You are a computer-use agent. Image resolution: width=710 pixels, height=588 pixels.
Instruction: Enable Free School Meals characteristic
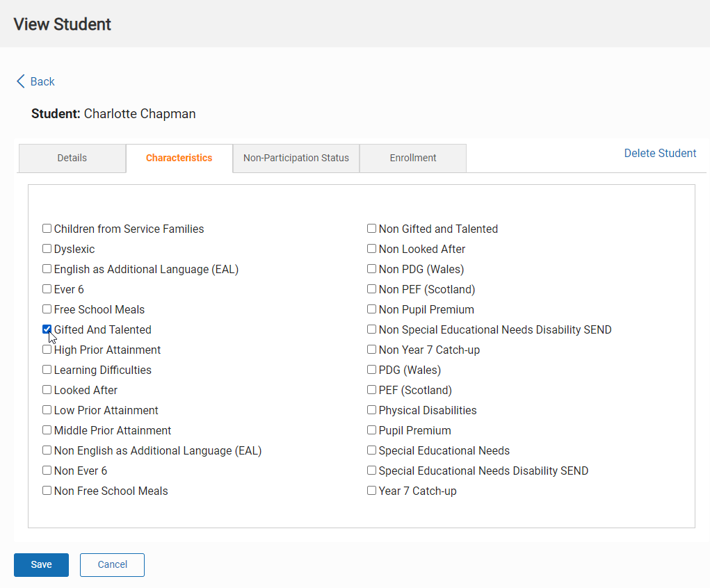(x=47, y=309)
